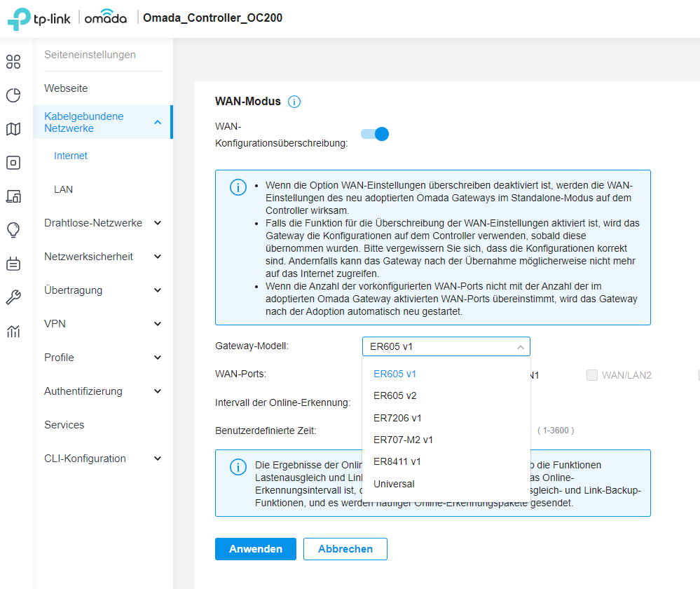Click the Omada_Controller_OC200 title
This screenshot has width=700, height=589.
coord(212,18)
